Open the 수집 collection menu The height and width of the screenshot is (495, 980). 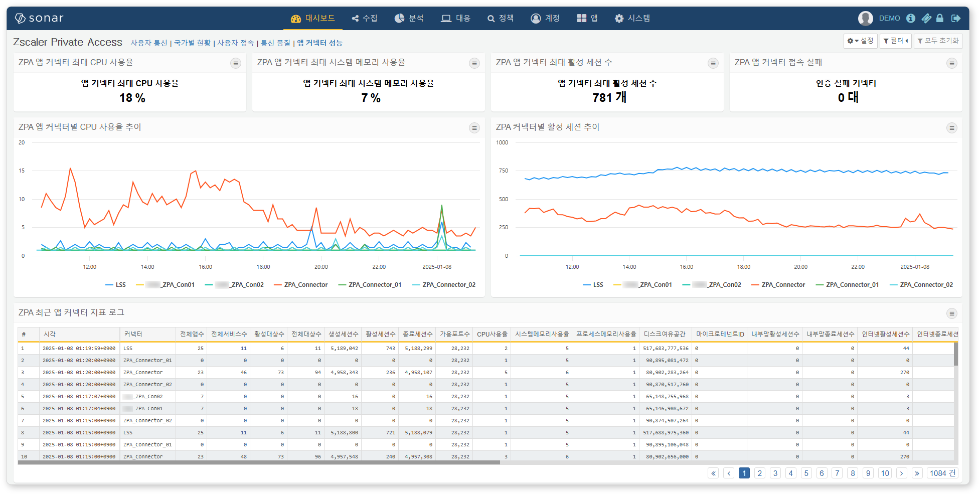pyautogui.click(x=365, y=18)
